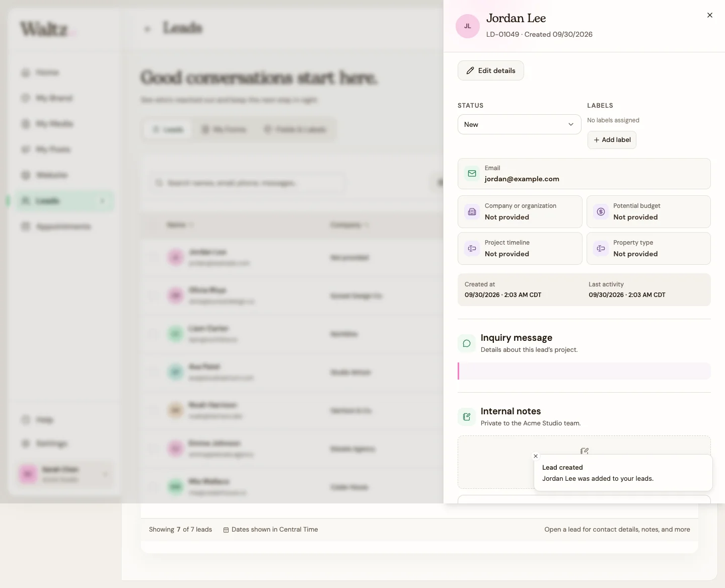725x588 pixels.
Task: Click the Created at timestamp value
Action: pos(502,295)
